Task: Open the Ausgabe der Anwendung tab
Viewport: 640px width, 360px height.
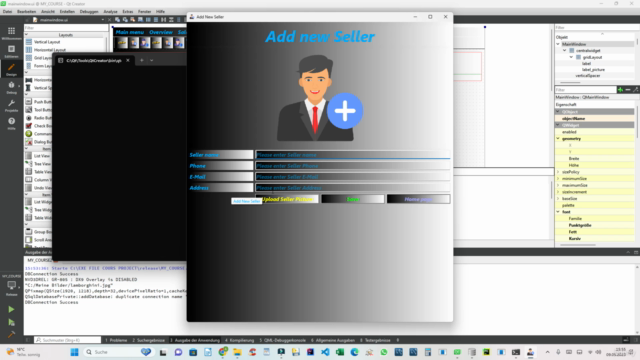Action: 195,340
